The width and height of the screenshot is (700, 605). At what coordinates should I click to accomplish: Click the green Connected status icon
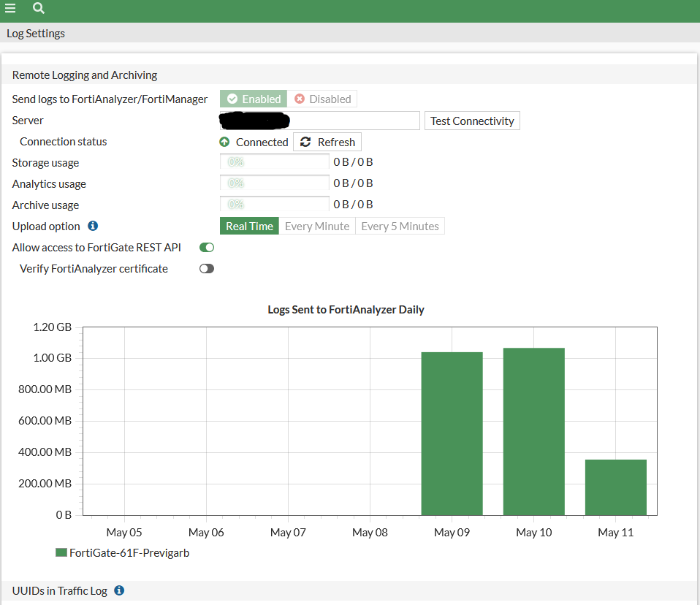[224, 142]
